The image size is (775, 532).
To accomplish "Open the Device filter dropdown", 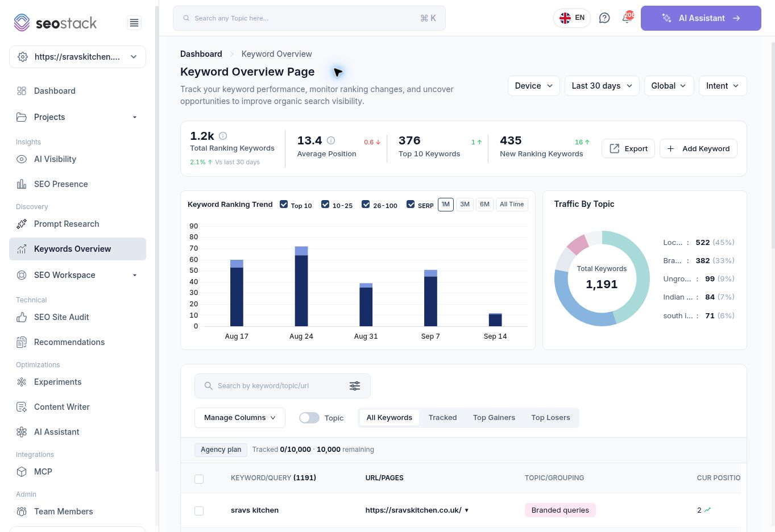I will pyautogui.click(x=533, y=86).
